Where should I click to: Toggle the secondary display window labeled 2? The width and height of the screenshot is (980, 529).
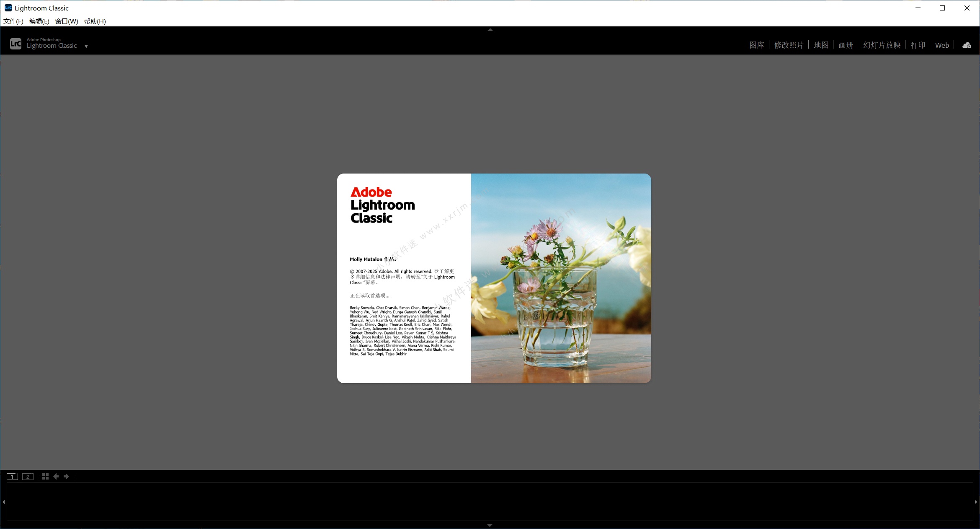click(28, 476)
